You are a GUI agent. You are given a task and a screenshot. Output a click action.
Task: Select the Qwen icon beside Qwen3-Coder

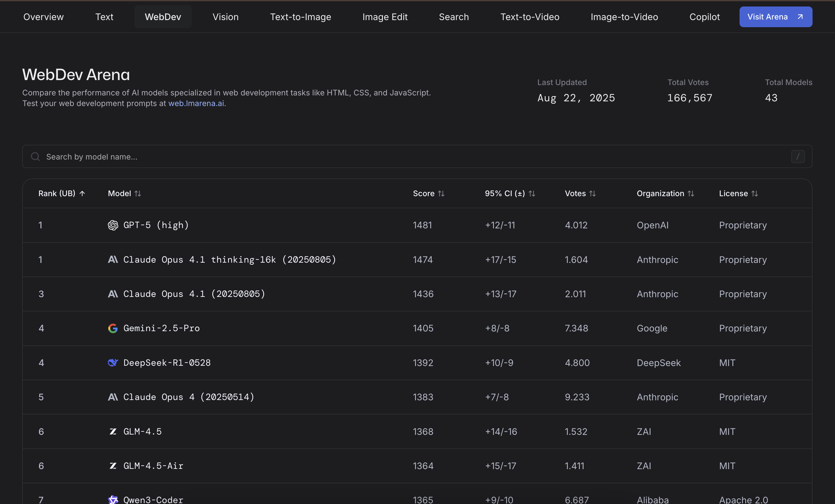tap(113, 500)
